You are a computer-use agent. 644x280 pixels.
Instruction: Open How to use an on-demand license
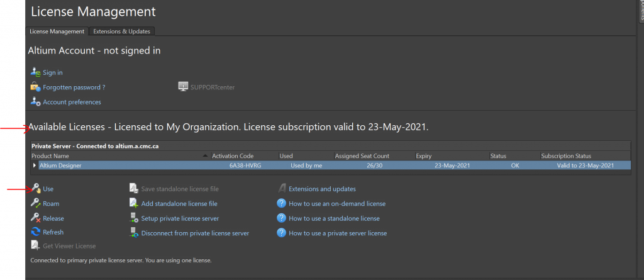pos(337,203)
